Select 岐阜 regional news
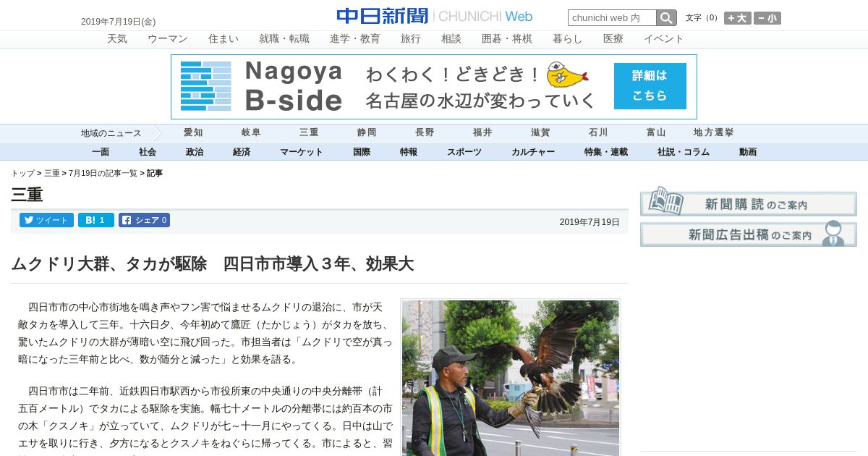The image size is (868, 456). coord(251,132)
